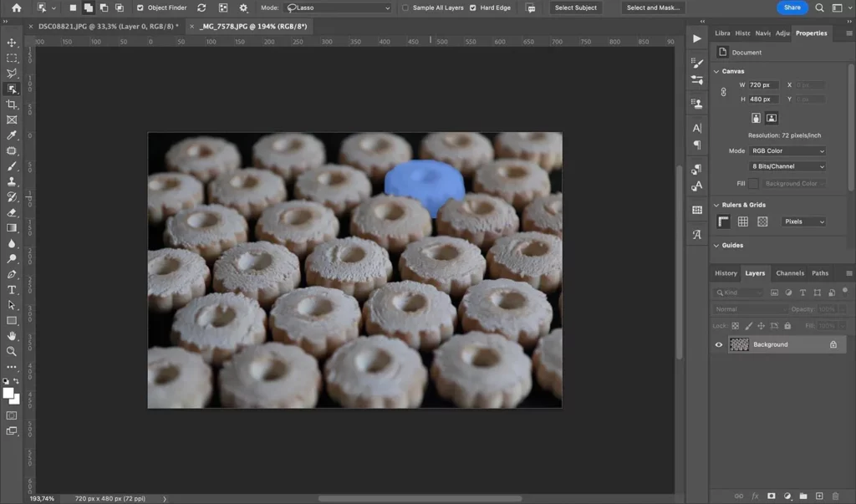The height and width of the screenshot is (504, 856).
Task: Collapse the Rulers & Grids section
Action: point(716,205)
